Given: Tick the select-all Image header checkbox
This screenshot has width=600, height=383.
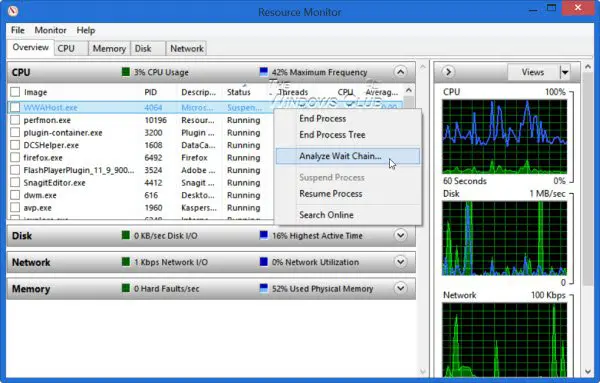Looking at the screenshot, I should coord(15,92).
